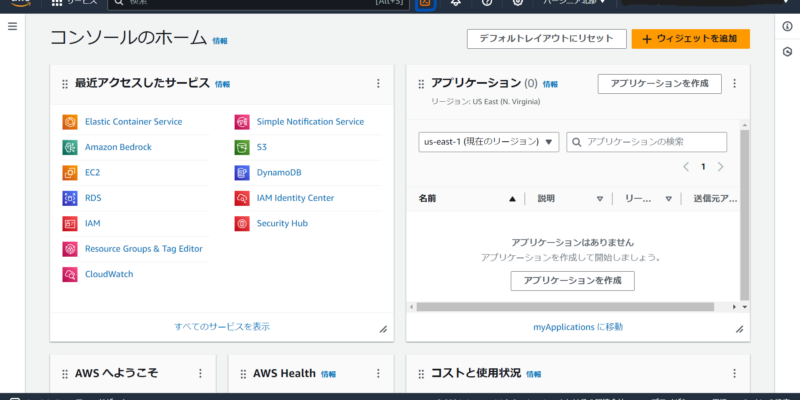This screenshot has height=400, width=800.
Task: Open kebab menu of recently visited services widget
Action: pos(378,83)
